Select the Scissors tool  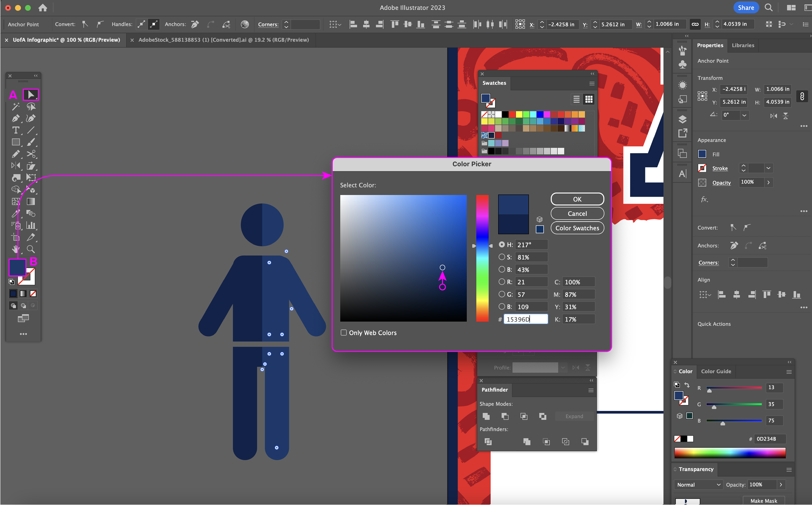point(31,154)
